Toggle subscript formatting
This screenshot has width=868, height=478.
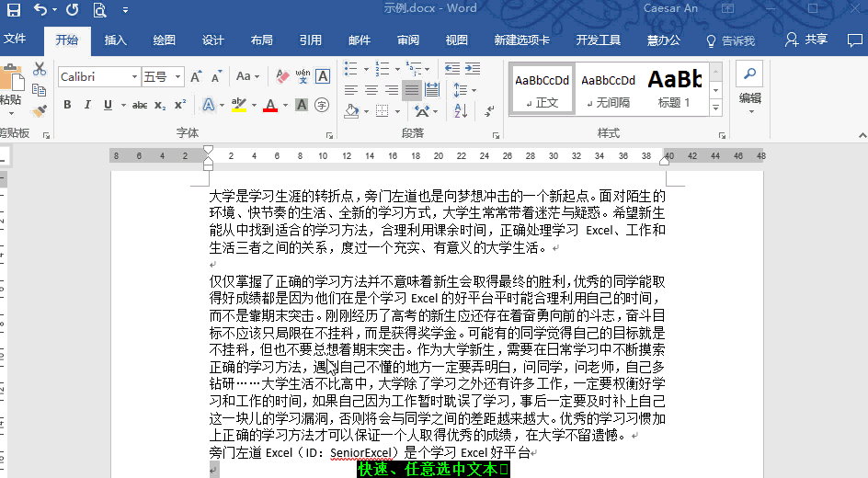click(160, 105)
